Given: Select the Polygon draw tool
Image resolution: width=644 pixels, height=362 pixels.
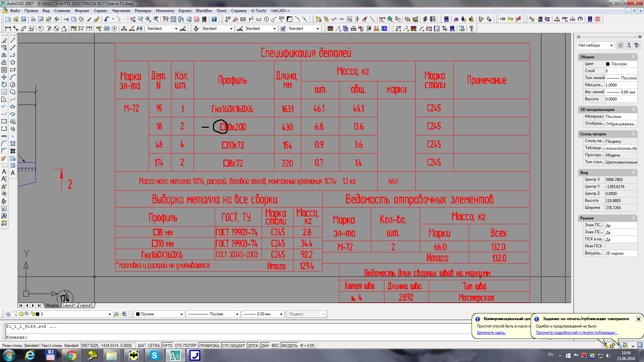Looking at the screenshot, I should tap(13, 62).
